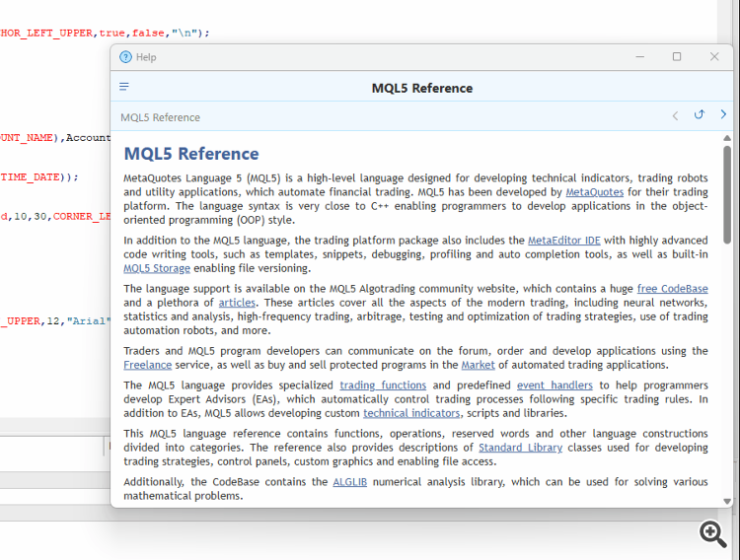Click the TIME_DATE code in the editor
The height and width of the screenshot is (560, 740).
pyautogui.click(x=31, y=176)
